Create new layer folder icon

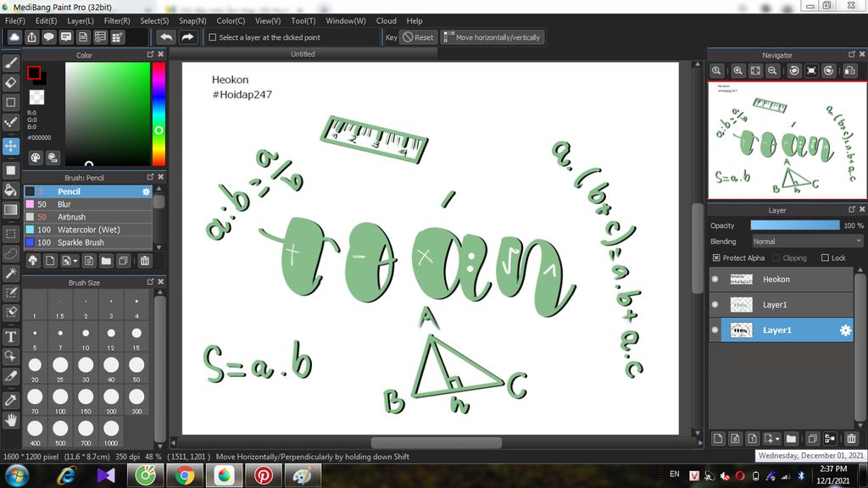pyautogui.click(x=791, y=439)
